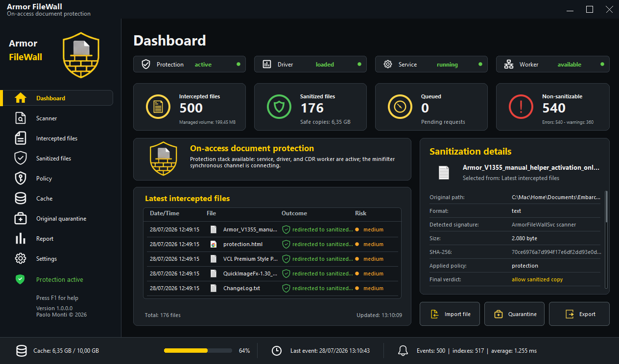Select the VCL Premium Style P... row

pyautogui.click(x=272, y=259)
